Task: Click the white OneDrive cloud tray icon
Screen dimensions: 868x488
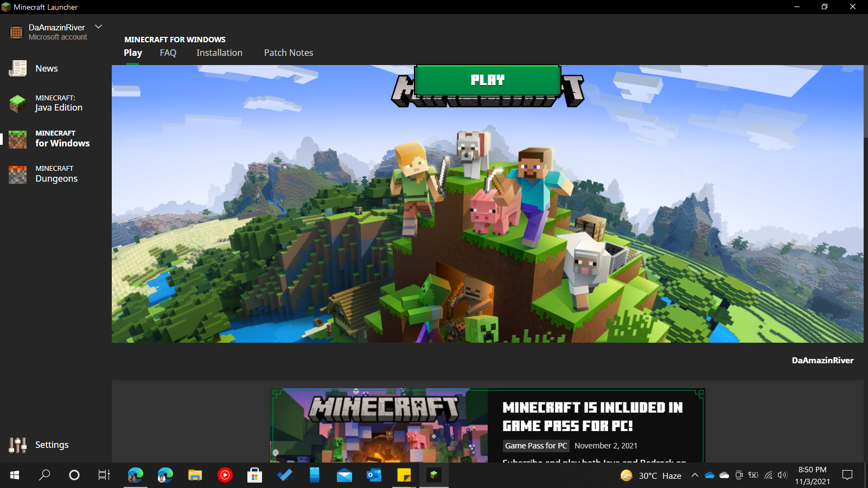Action: [724, 475]
